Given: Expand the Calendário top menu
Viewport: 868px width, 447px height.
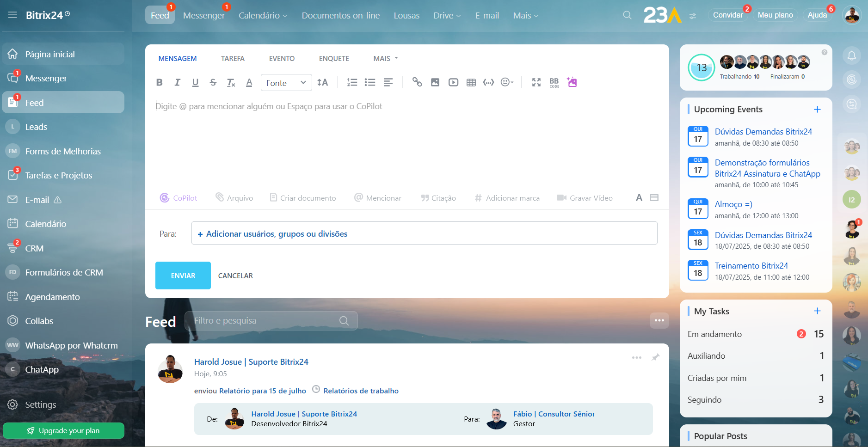Looking at the screenshot, I should coord(263,16).
